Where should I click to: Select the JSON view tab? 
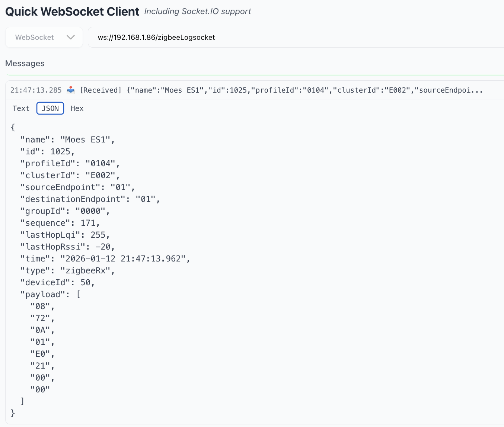50,108
